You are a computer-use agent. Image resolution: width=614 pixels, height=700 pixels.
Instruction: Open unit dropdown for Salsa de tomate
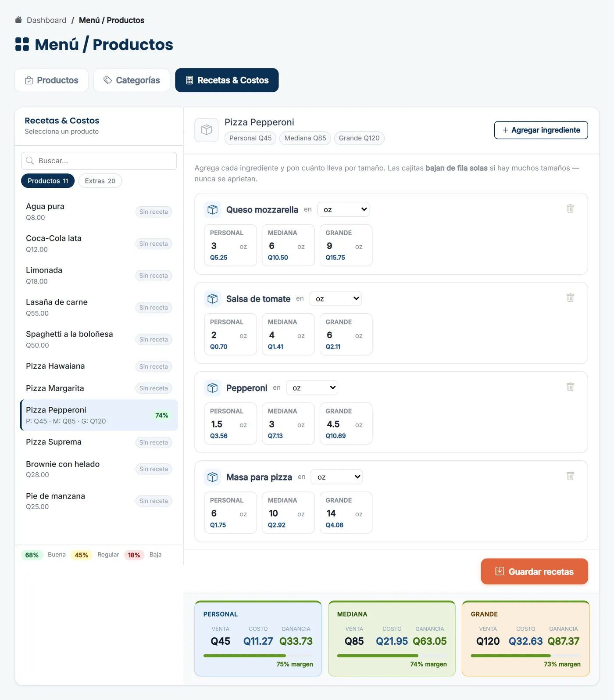click(336, 298)
